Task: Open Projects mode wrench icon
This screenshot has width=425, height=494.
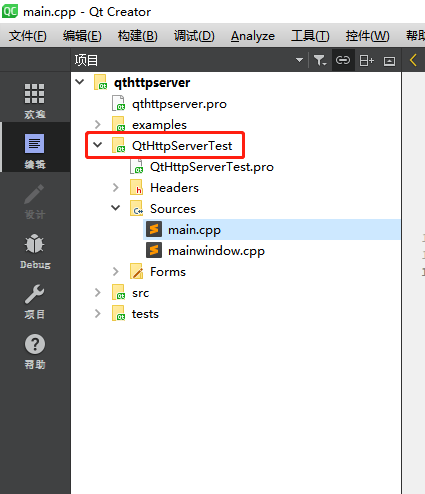Action: click(x=35, y=301)
